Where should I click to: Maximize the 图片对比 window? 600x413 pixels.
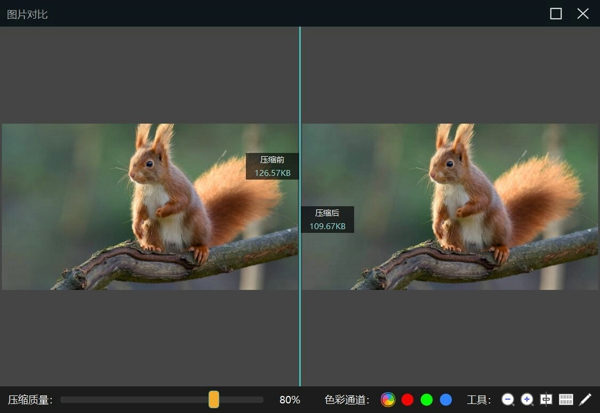point(556,13)
